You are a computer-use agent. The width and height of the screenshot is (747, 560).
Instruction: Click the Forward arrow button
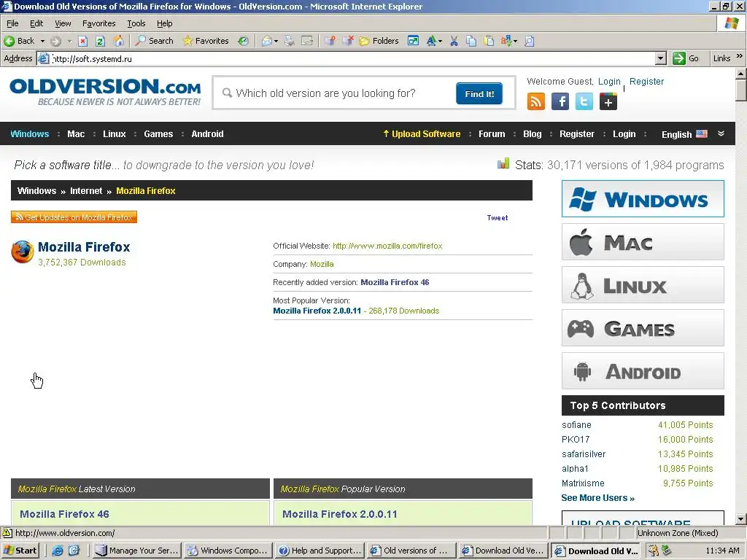tap(55, 41)
